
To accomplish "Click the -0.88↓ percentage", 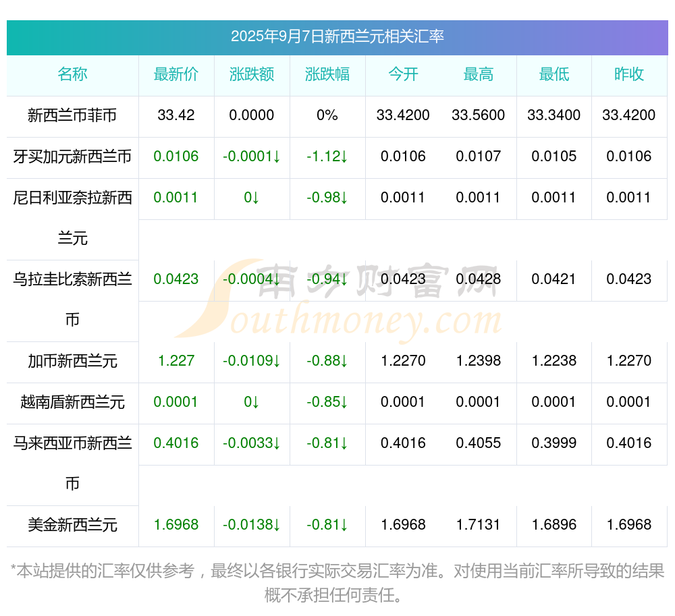I will click(x=327, y=361).
